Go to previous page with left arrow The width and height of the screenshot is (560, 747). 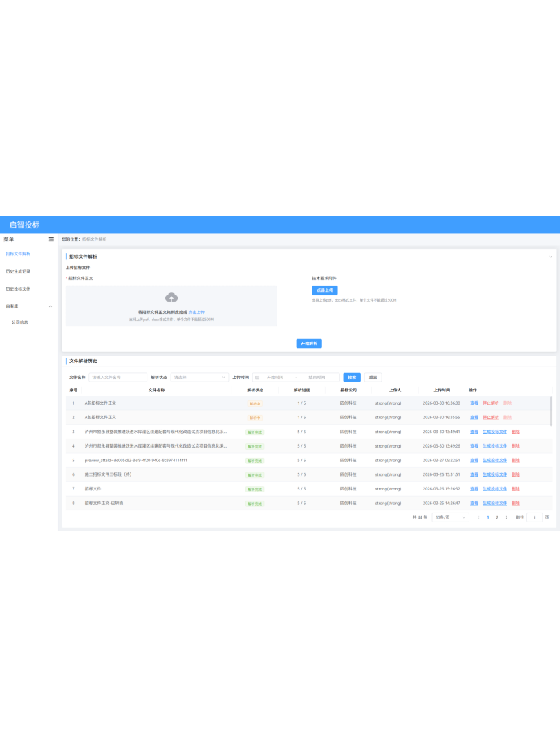(x=478, y=517)
